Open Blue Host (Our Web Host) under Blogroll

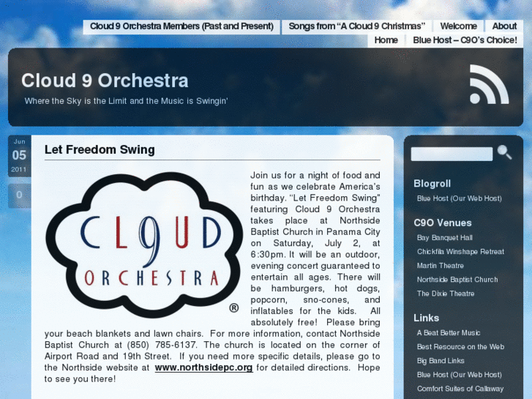(x=459, y=198)
